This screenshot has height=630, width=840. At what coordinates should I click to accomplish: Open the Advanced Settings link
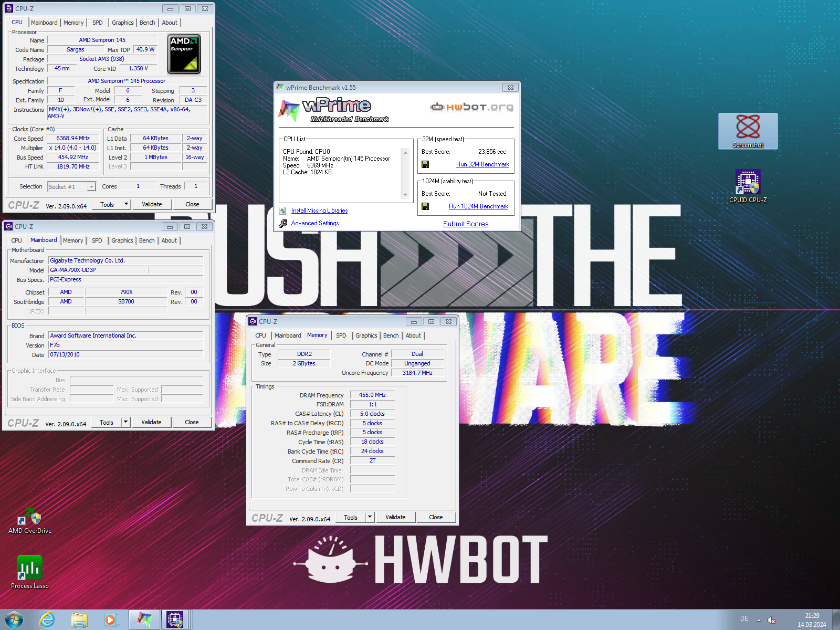[x=315, y=223]
